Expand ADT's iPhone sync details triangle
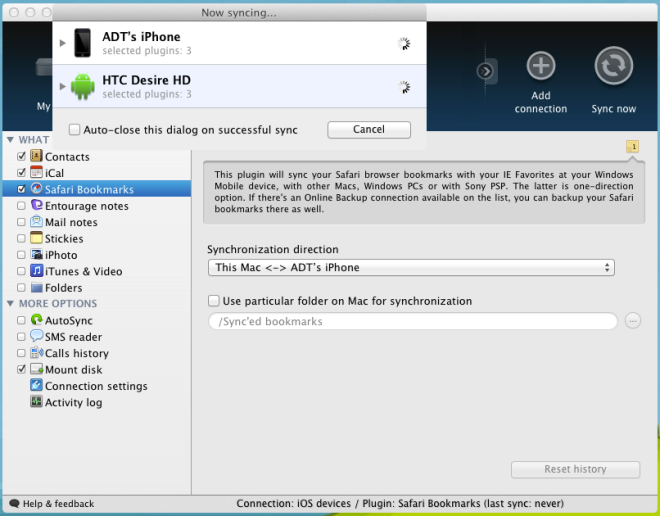The image size is (660, 516). [x=62, y=43]
